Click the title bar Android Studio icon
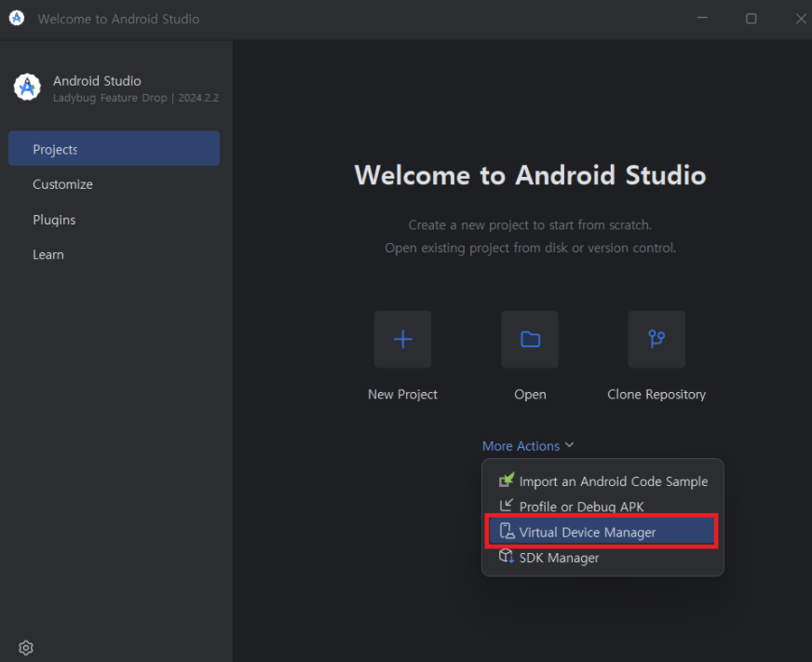The height and width of the screenshot is (662, 812). tap(17, 18)
